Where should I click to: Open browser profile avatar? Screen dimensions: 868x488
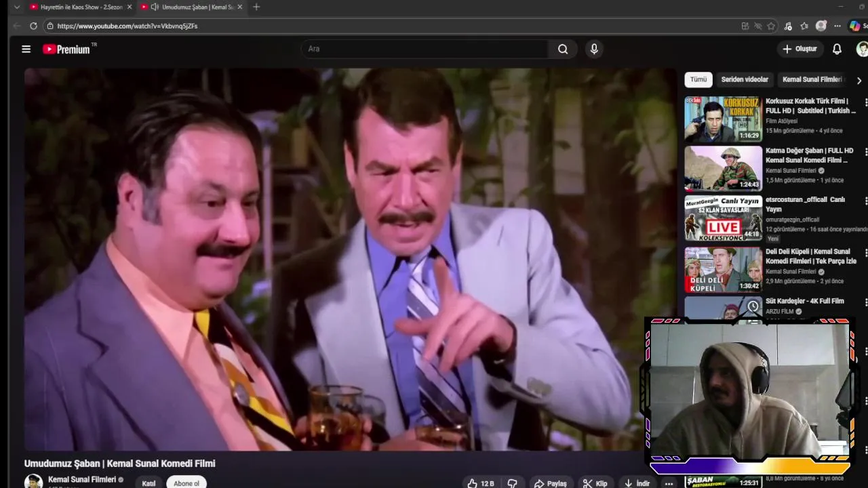(821, 26)
